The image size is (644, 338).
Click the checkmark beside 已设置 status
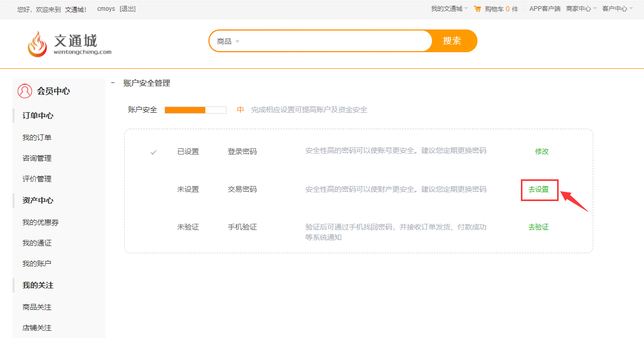(154, 152)
